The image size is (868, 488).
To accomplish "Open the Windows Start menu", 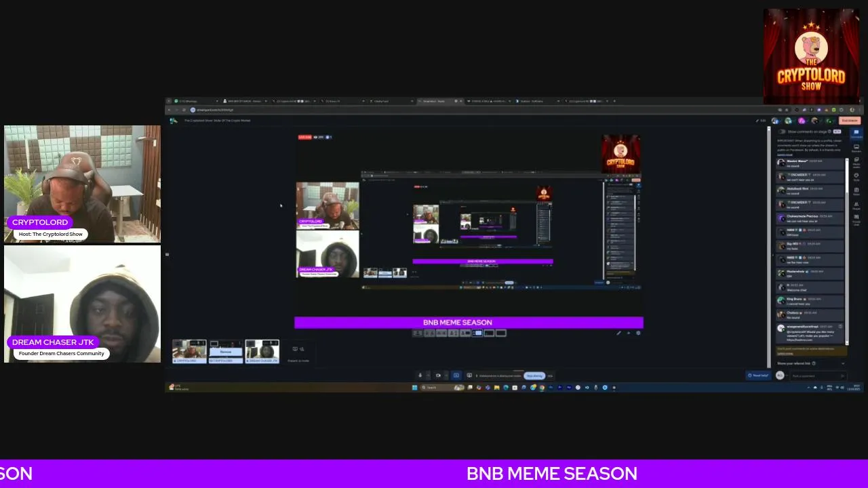I will pyautogui.click(x=414, y=388).
